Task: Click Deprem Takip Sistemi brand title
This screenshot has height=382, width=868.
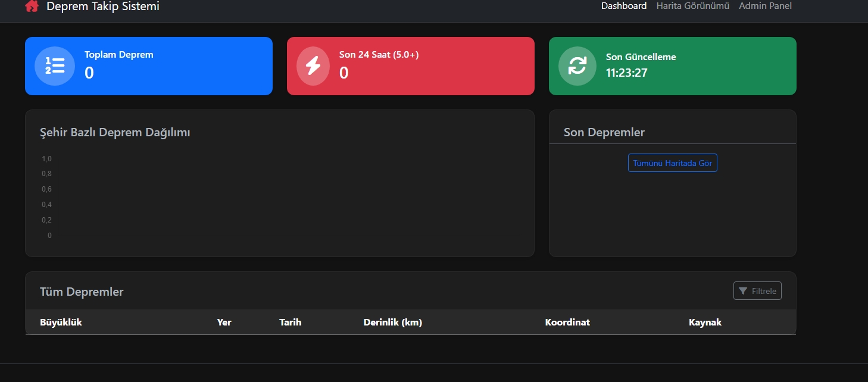Action: [x=103, y=7]
